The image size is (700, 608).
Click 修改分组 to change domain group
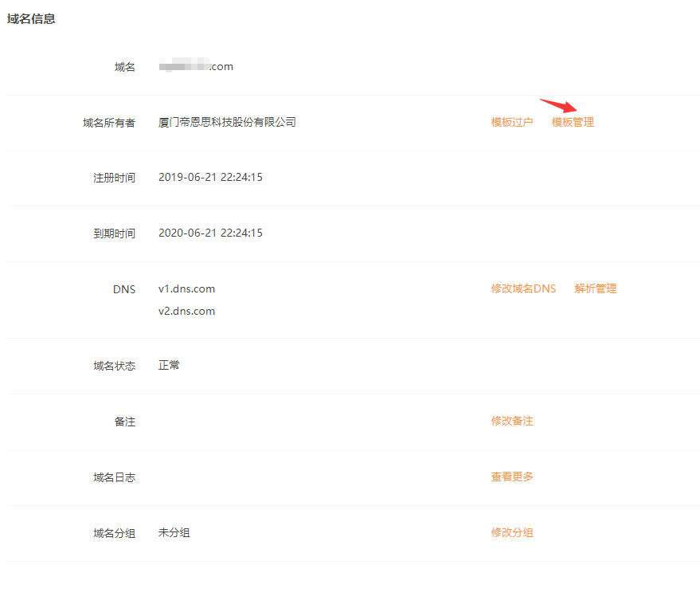(x=512, y=532)
